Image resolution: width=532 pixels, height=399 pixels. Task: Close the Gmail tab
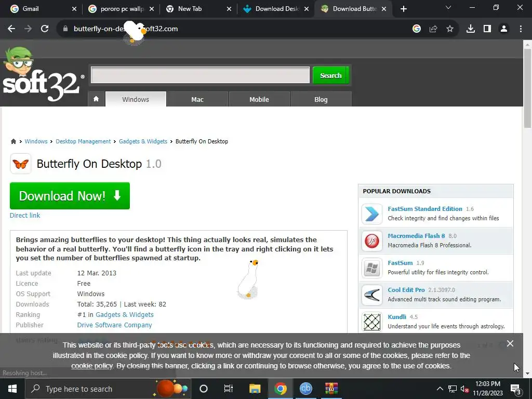coord(74,9)
